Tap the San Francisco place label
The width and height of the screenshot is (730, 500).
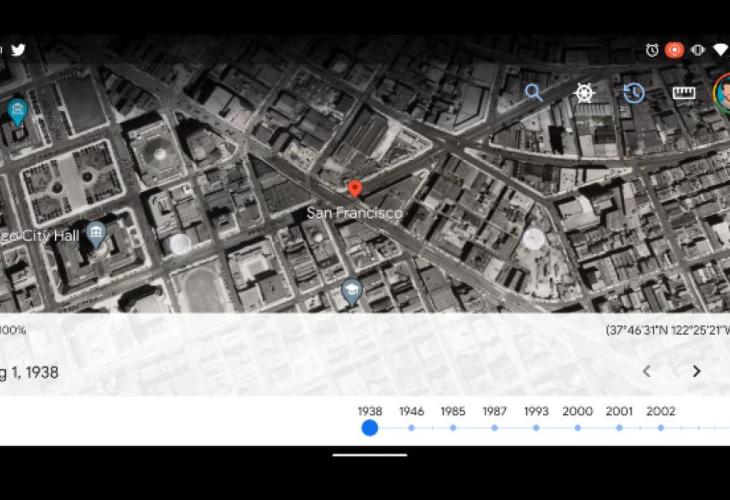click(x=354, y=213)
